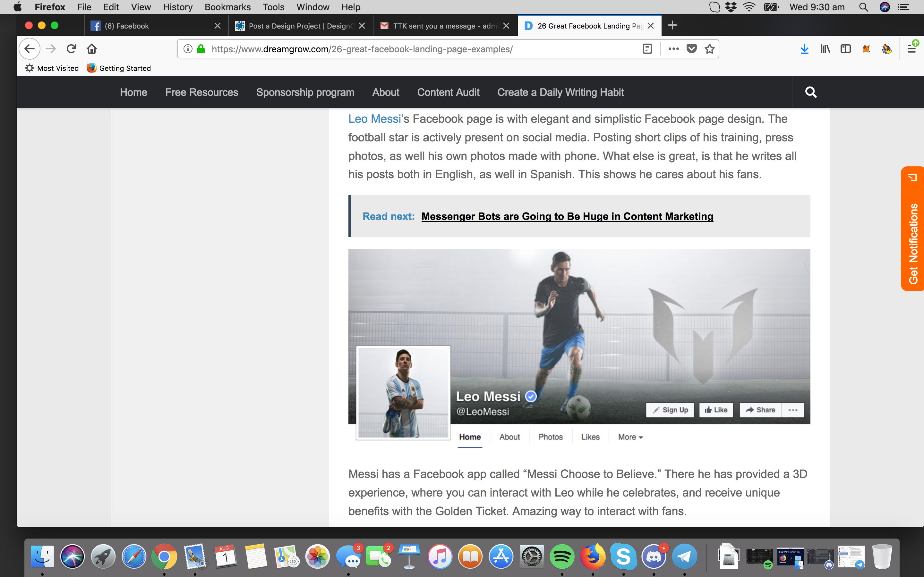The width and height of the screenshot is (924, 577).
Task: Open page actions three-dot menu
Action: [673, 49]
